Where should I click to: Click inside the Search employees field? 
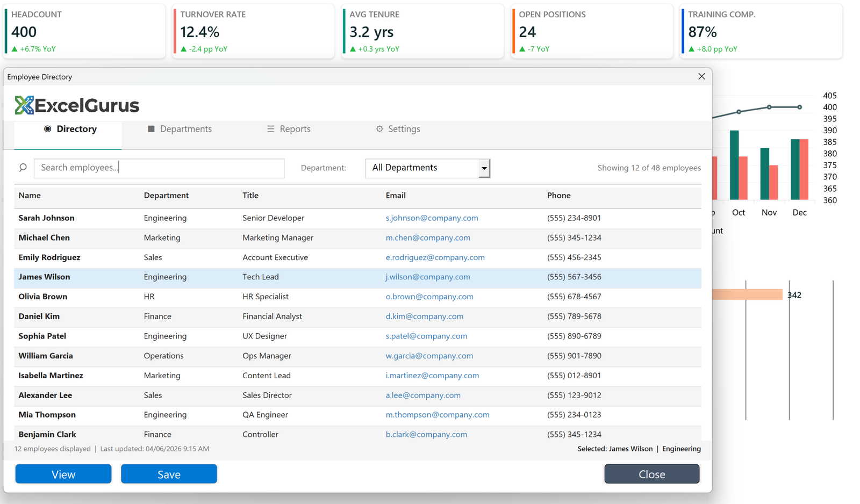click(x=159, y=168)
